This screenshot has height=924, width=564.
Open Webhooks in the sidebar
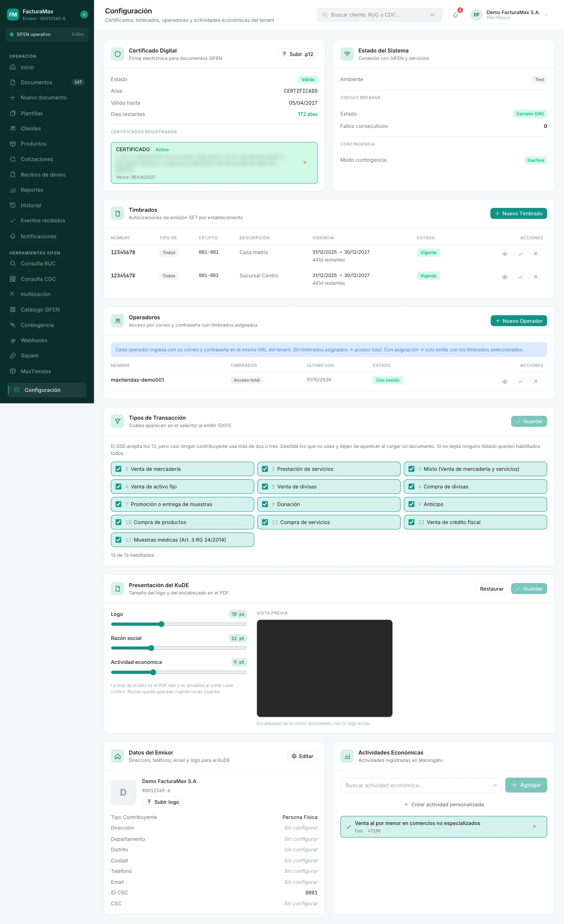[x=47, y=340]
